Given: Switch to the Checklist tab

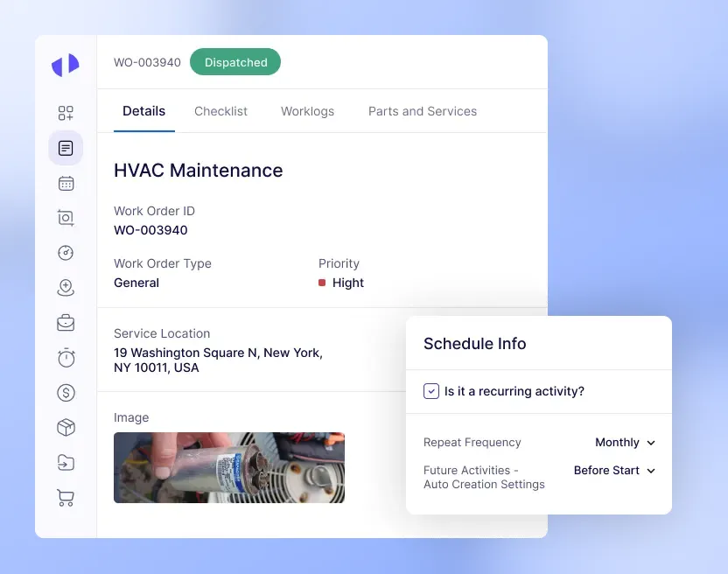Looking at the screenshot, I should 220,111.
